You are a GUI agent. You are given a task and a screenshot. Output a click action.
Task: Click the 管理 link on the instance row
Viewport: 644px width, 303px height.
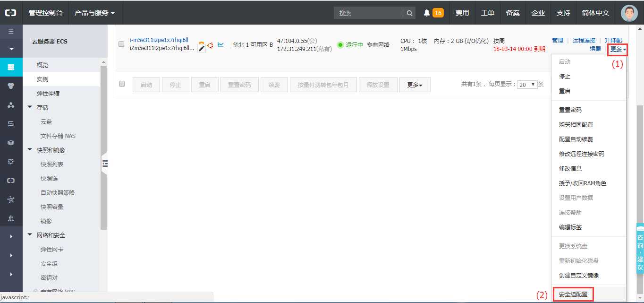click(558, 41)
